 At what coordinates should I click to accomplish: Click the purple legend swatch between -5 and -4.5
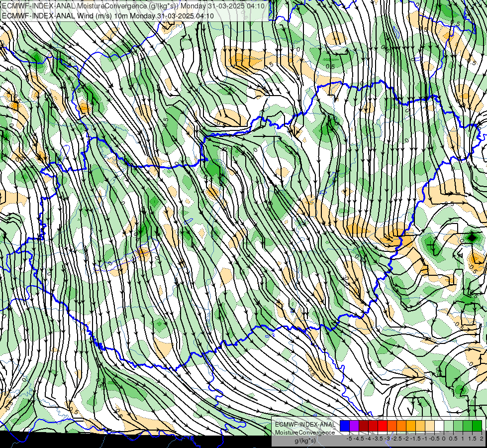point(354,426)
